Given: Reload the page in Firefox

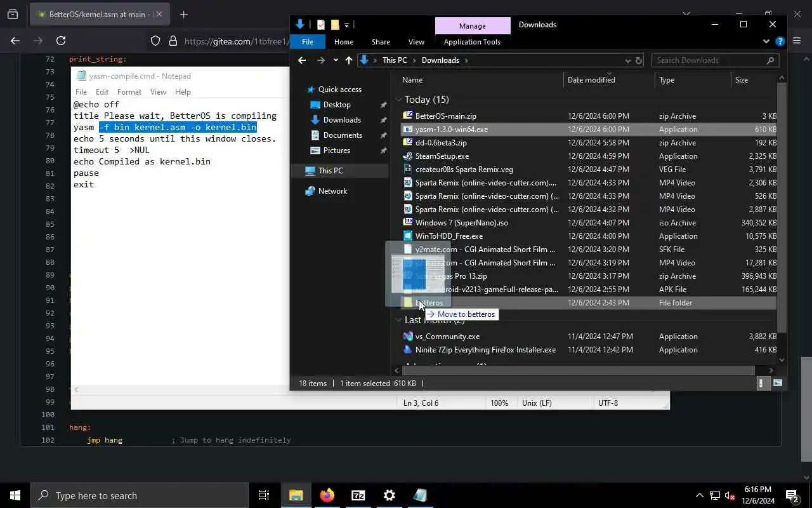Looking at the screenshot, I should click(x=61, y=41).
